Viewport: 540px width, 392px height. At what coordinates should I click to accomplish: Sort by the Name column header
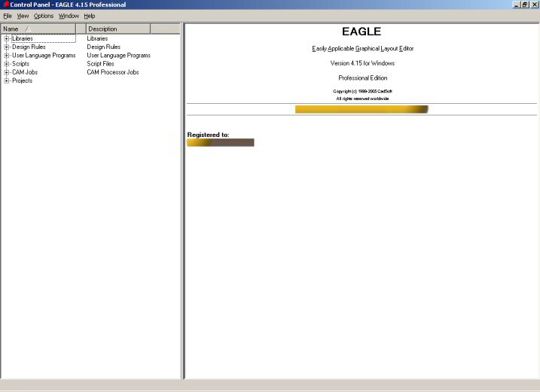point(38,29)
